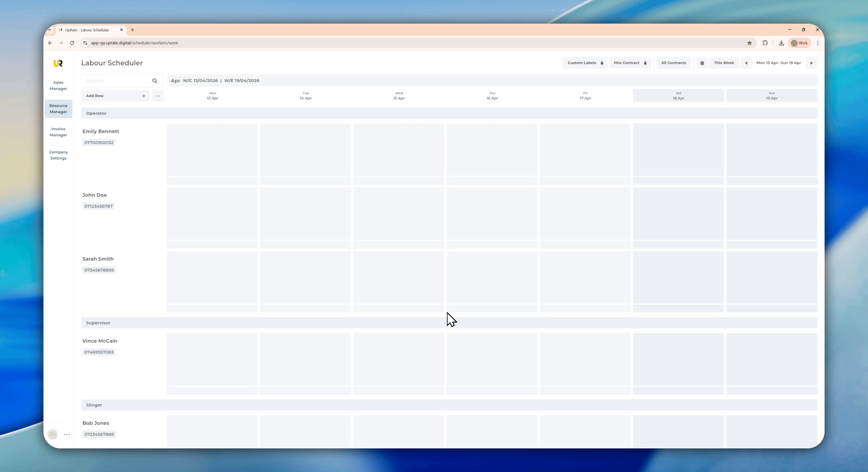The image size is (868, 472).
Task: Open the calendar date picker icon
Action: [x=702, y=63]
